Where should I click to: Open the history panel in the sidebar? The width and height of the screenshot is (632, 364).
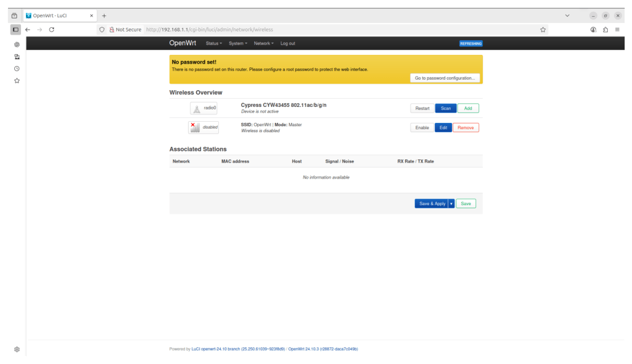pos(17,69)
